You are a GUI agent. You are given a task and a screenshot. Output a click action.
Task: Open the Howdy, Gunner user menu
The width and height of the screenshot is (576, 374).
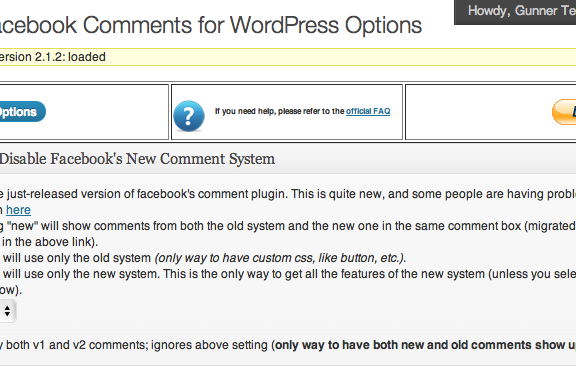515,11
